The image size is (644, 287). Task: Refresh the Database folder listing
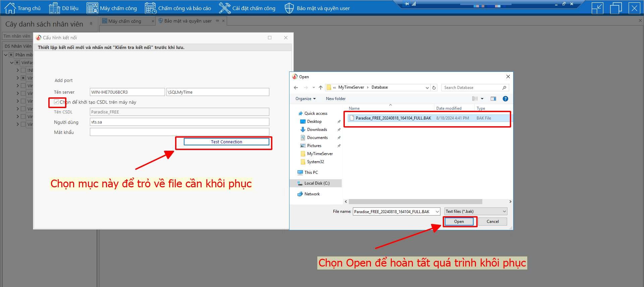pyautogui.click(x=434, y=88)
